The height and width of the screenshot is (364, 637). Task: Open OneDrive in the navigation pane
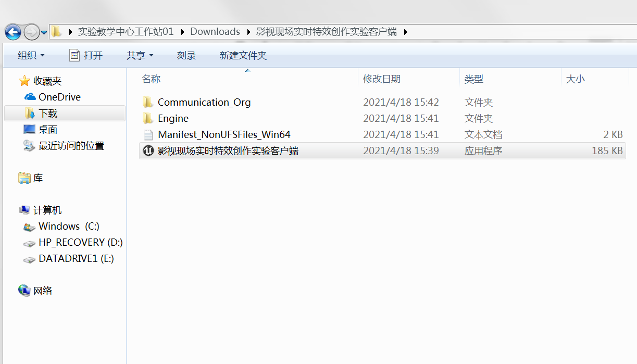[59, 97]
